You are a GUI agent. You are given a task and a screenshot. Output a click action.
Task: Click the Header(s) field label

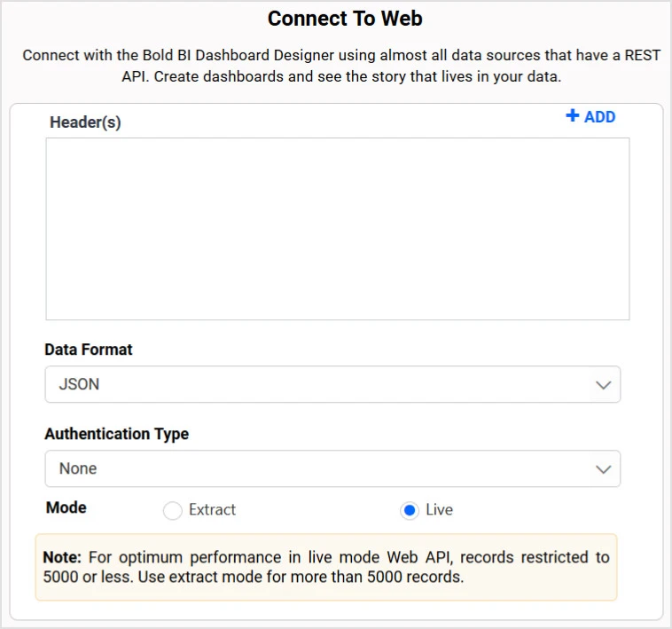[85, 122]
